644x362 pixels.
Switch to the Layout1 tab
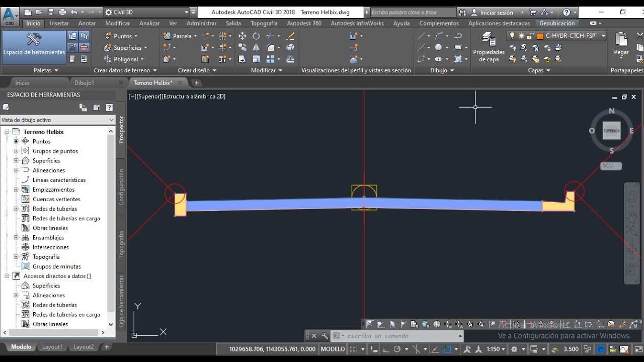(52, 347)
